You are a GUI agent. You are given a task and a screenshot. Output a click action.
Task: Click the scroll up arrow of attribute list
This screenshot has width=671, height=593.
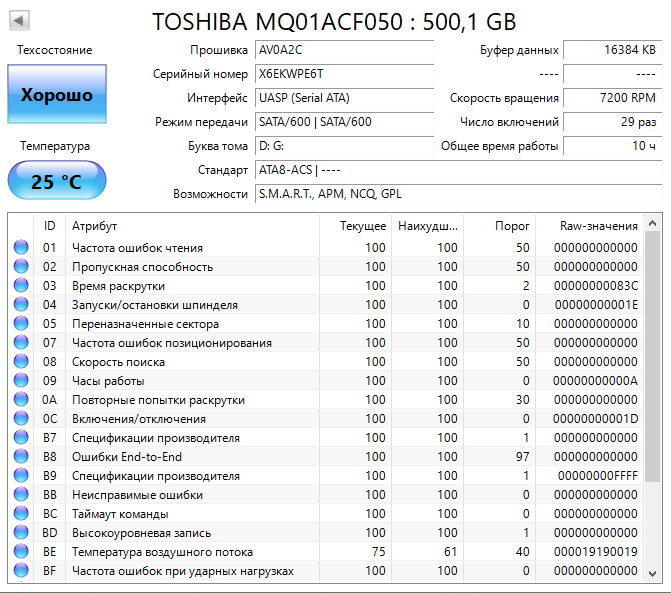click(x=653, y=223)
